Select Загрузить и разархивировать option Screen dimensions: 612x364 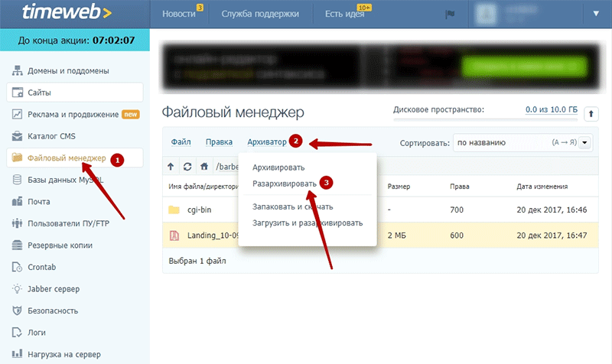[x=308, y=223]
